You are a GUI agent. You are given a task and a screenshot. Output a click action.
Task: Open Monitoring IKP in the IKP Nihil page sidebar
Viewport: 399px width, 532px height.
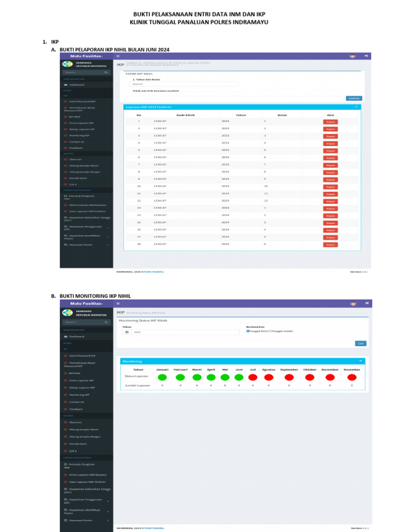click(79, 136)
